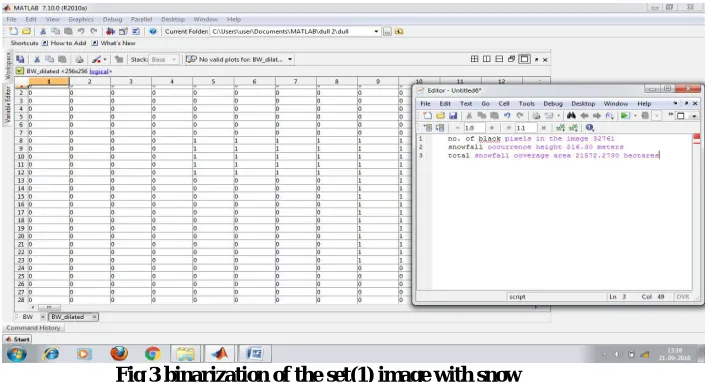
Task: Toggle the How to Add shortcut checkbox
Action: pyautogui.click(x=45, y=43)
